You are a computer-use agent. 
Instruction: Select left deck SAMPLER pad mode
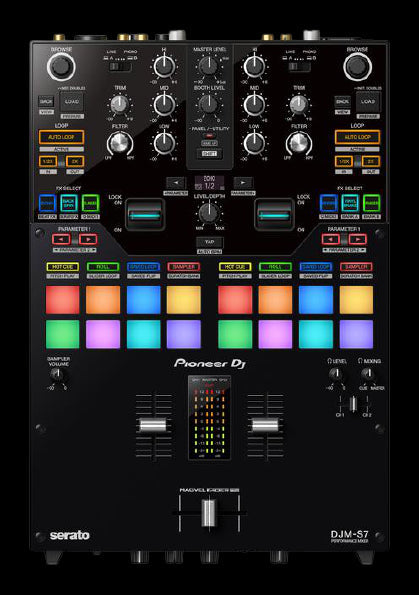point(184,267)
